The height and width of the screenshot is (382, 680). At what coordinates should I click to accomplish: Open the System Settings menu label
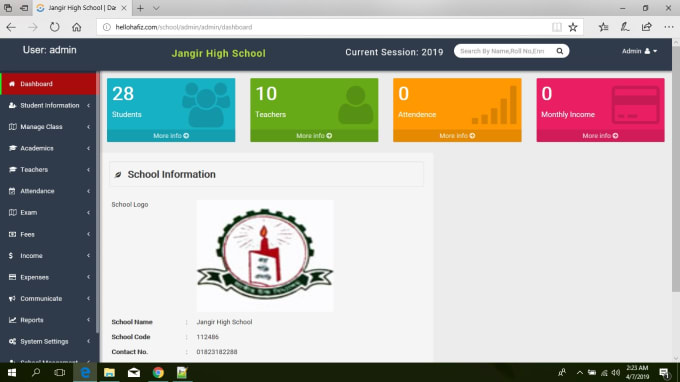click(44, 341)
